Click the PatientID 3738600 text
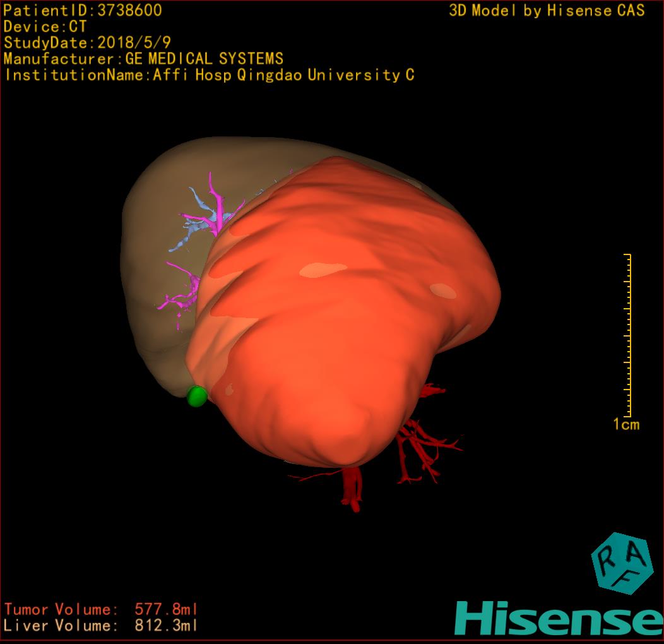This screenshot has width=664, height=644. [83, 10]
